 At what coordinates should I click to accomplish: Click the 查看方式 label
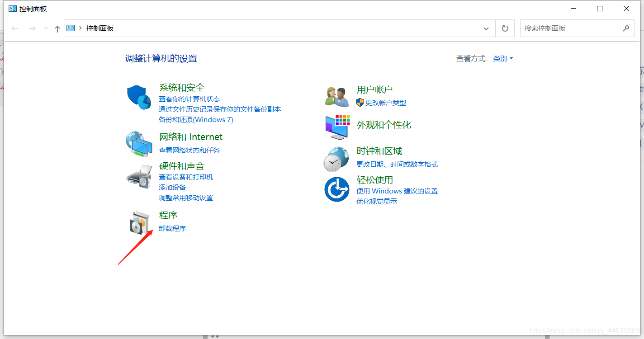[x=472, y=58]
